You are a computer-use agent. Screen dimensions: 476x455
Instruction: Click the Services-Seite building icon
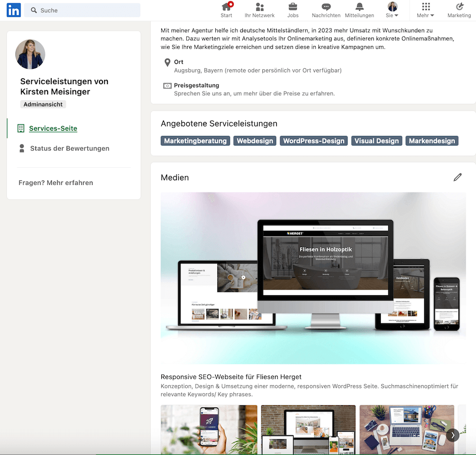[21, 129]
